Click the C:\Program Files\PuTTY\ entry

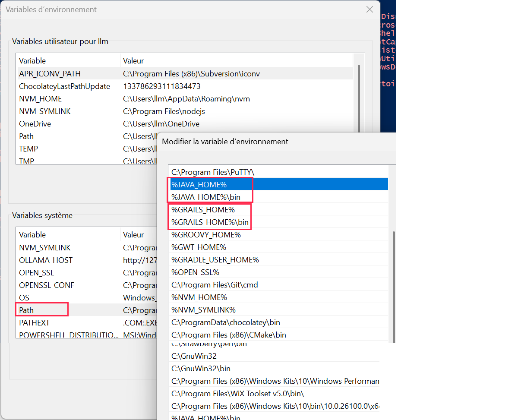pyautogui.click(x=212, y=172)
